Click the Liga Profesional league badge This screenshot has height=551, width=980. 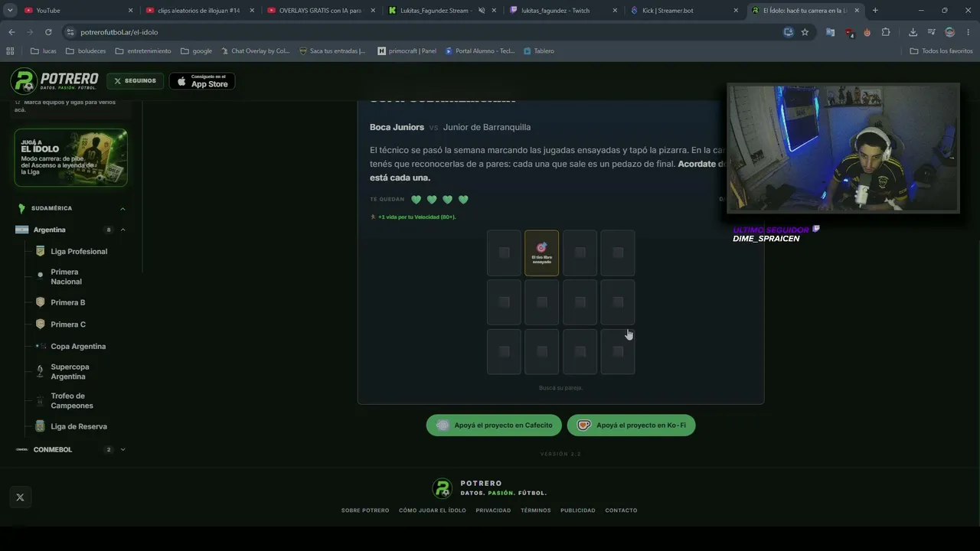pyautogui.click(x=41, y=251)
